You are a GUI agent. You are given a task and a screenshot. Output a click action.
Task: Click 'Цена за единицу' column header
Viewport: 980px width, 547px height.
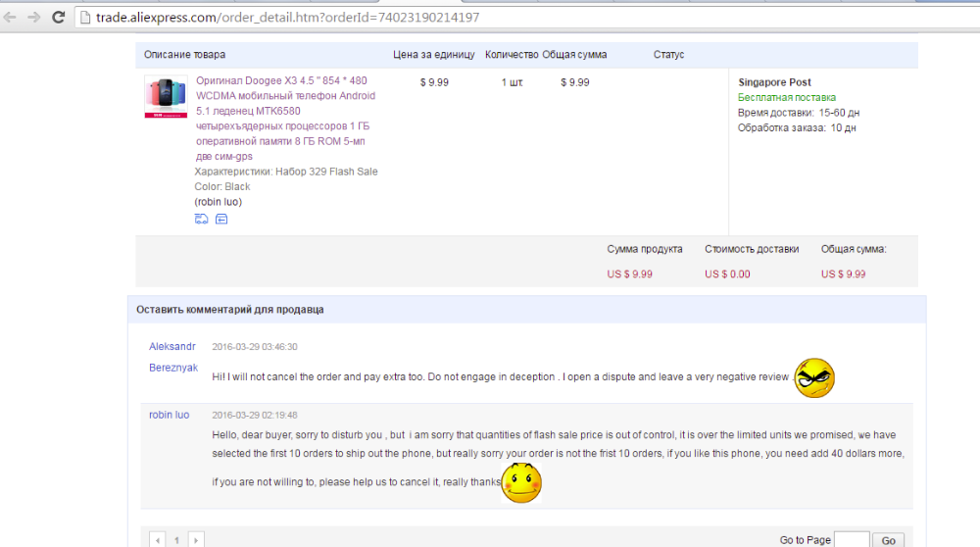point(434,55)
